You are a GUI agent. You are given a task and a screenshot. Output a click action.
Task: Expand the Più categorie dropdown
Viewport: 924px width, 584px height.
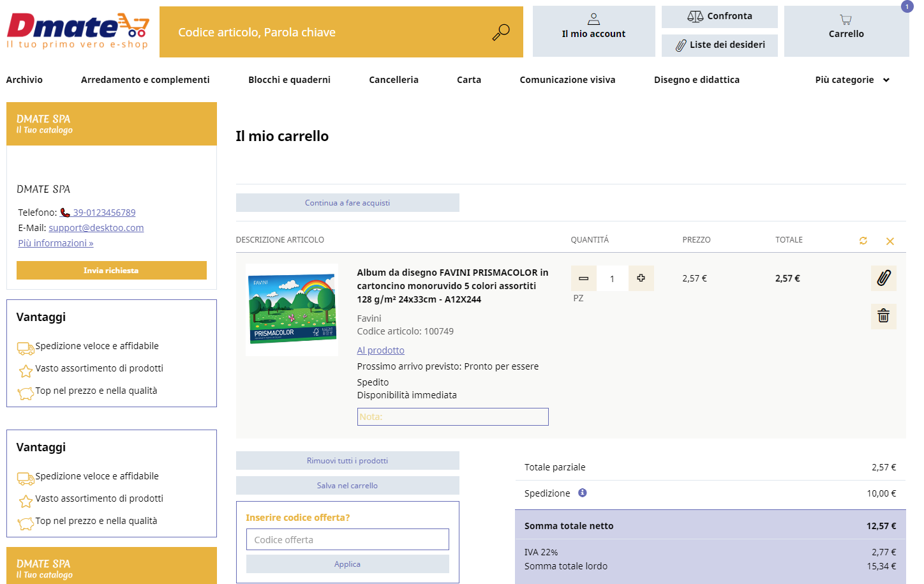click(852, 80)
